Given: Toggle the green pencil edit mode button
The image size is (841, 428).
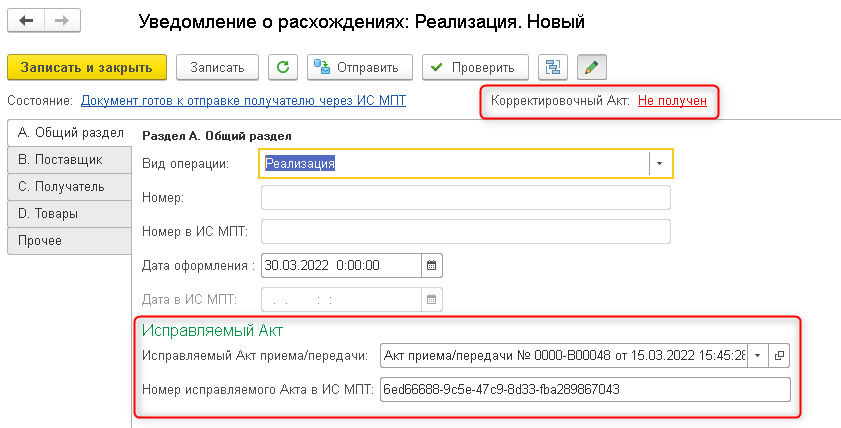Looking at the screenshot, I should (x=592, y=68).
